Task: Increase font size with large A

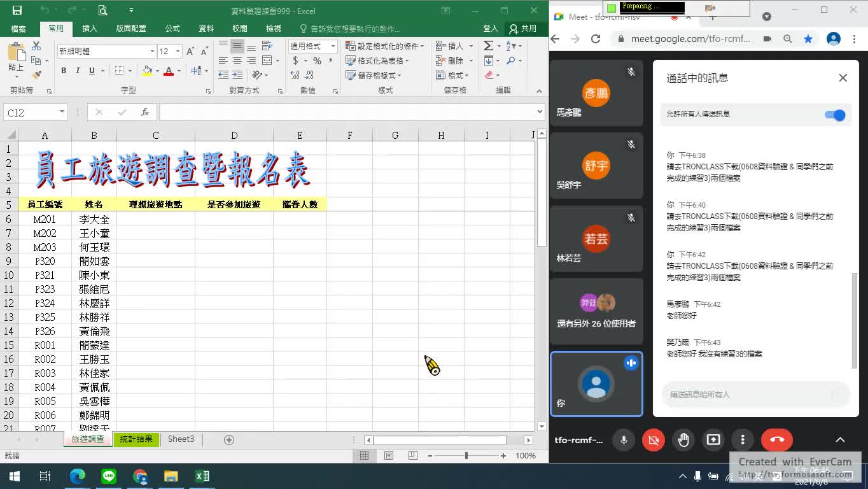Action: click(x=190, y=51)
